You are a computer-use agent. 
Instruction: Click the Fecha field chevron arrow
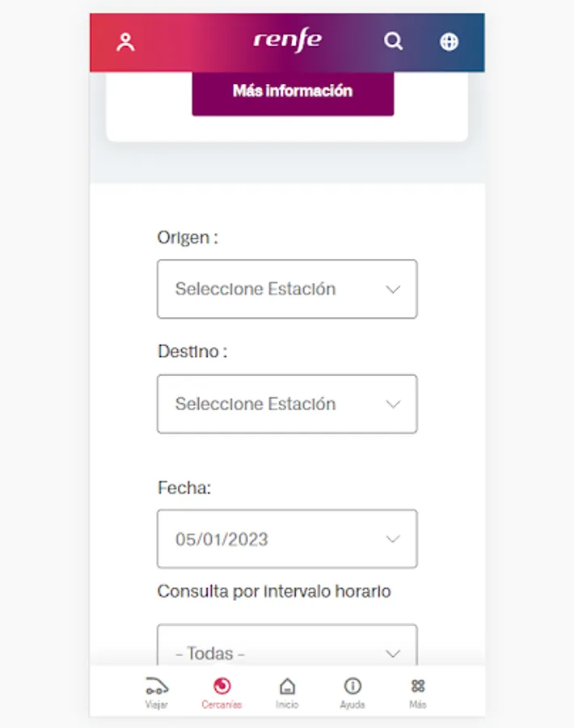click(393, 540)
